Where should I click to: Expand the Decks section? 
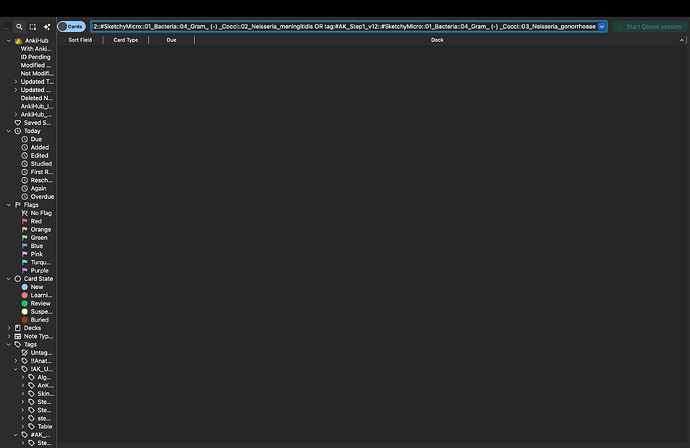point(8,328)
